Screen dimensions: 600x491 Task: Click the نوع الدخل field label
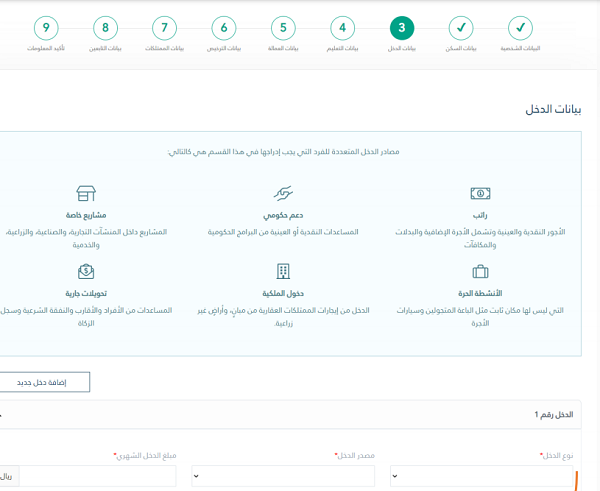coord(557,455)
